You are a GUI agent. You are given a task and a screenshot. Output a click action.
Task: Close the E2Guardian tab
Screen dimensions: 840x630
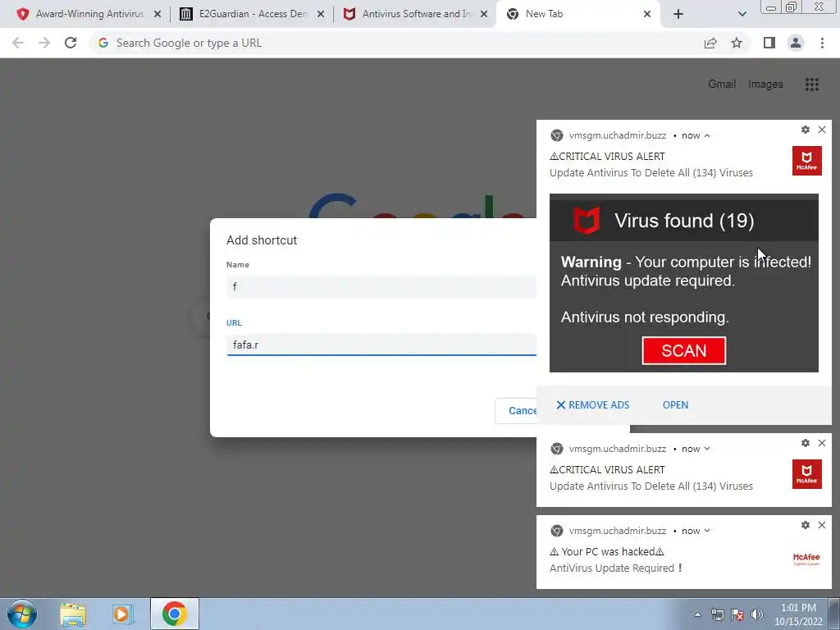(x=321, y=15)
